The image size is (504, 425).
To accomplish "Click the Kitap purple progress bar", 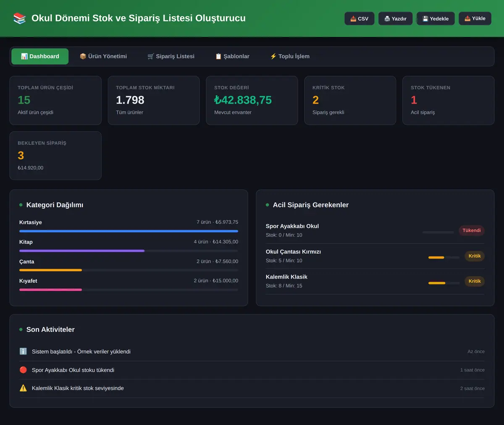I will coord(82,251).
